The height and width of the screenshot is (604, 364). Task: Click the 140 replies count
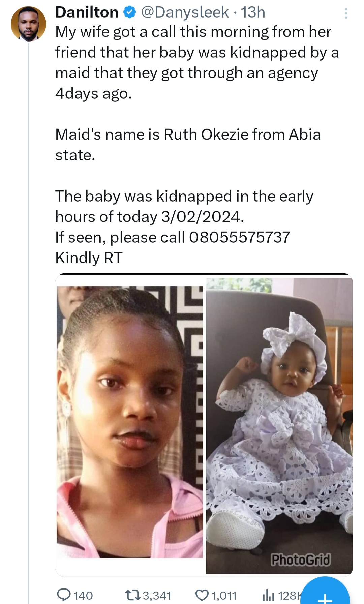83,596
